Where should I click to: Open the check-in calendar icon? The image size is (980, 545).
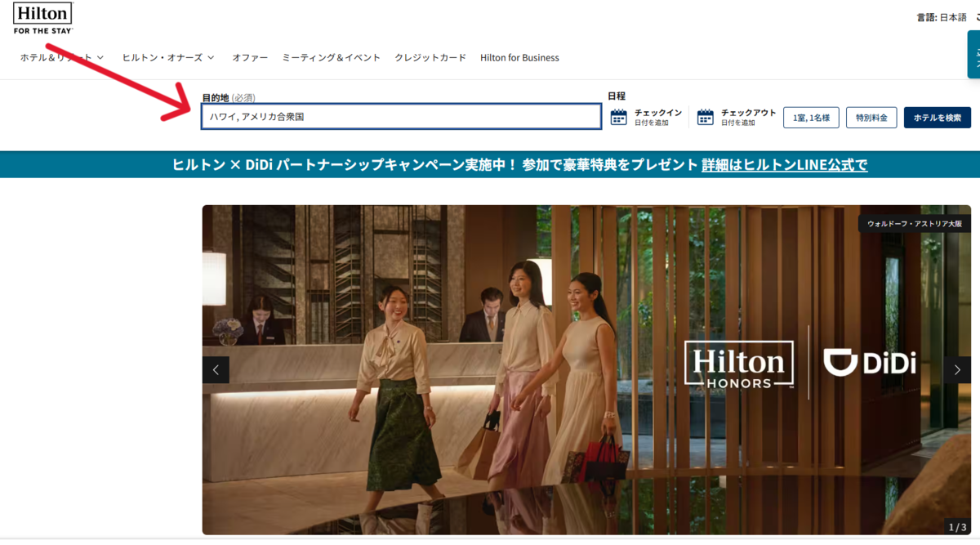(619, 117)
